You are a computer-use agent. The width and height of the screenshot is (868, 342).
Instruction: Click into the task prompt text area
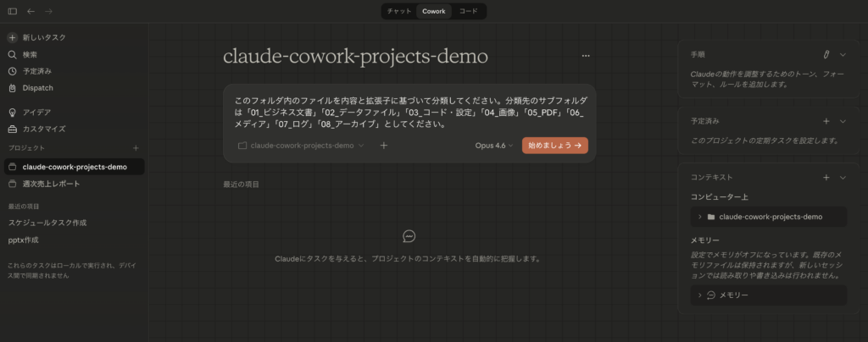pyautogui.click(x=409, y=113)
